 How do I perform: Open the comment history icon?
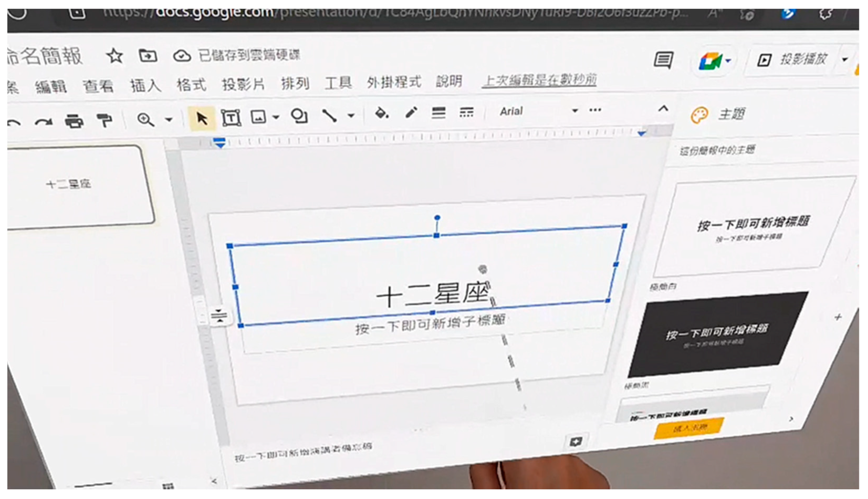(x=663, y=60)
